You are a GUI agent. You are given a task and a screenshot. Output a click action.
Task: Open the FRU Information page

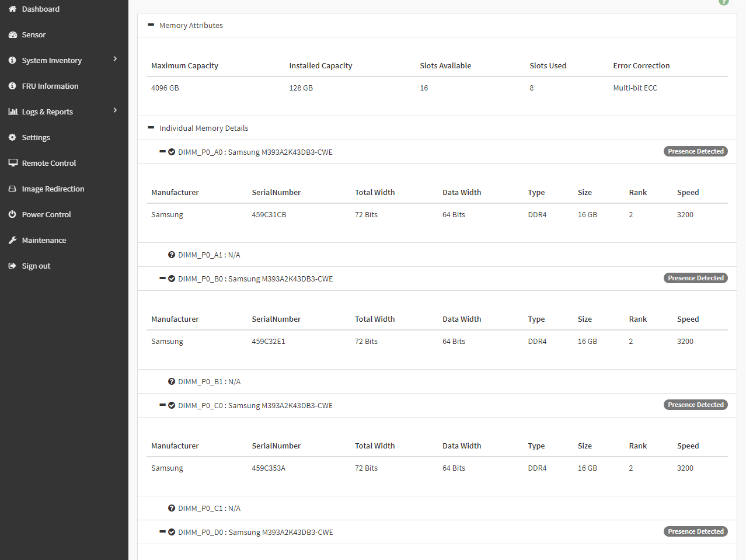pos(64,86)
